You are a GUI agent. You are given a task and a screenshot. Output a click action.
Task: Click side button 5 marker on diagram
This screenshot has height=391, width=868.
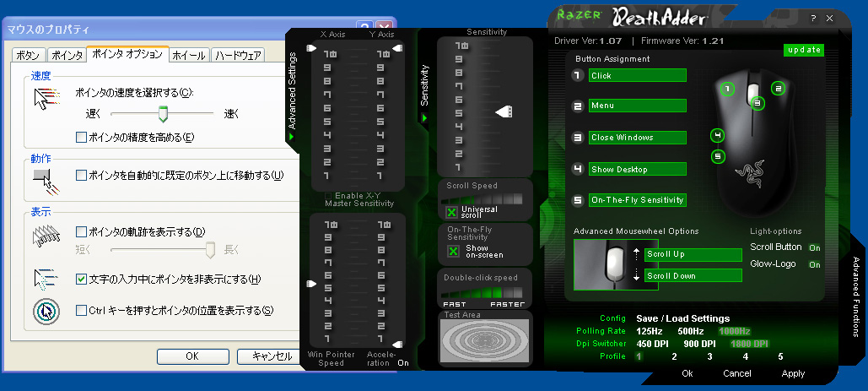click(717, 157)
